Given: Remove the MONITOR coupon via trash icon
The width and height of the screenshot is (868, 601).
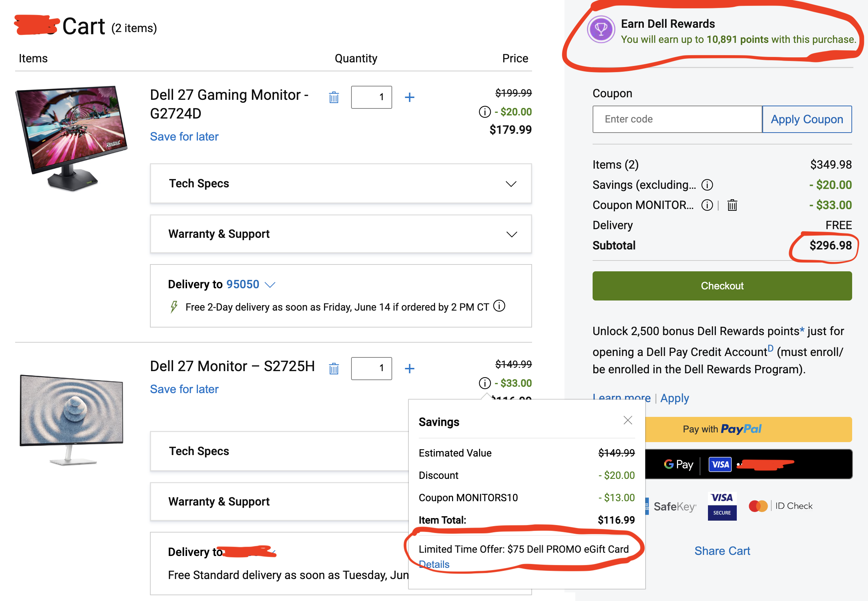Looking at the screenshot, I should click(x=732, y=205).
